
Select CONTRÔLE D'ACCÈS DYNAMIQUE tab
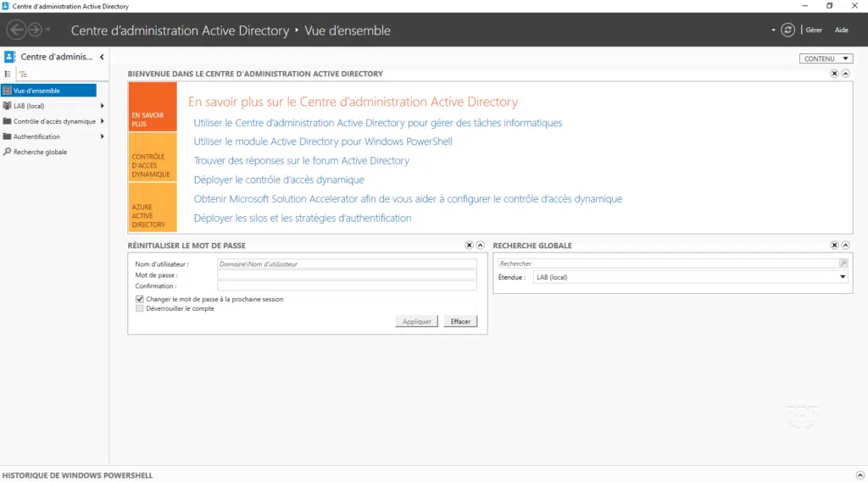click(153, 158)
